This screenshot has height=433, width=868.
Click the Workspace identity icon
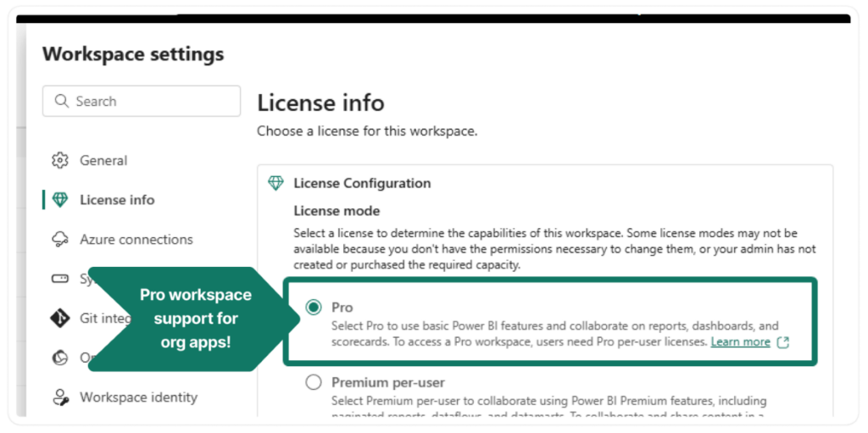coord(59,397)
